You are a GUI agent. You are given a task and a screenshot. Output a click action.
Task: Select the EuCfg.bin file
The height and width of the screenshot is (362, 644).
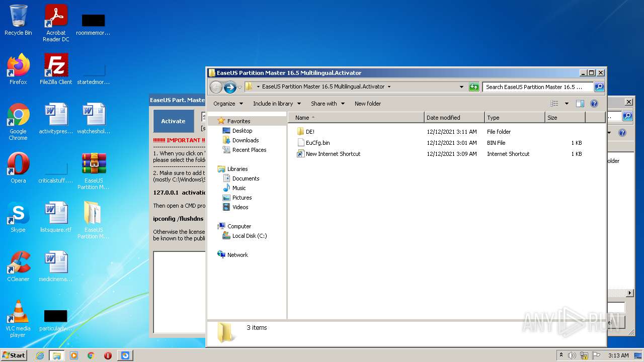(317, 143)
